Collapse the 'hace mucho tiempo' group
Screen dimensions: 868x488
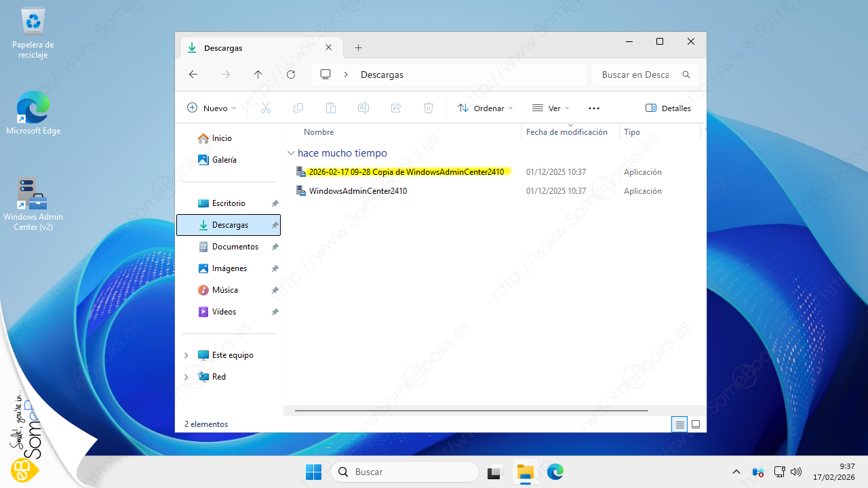point(291,153)
